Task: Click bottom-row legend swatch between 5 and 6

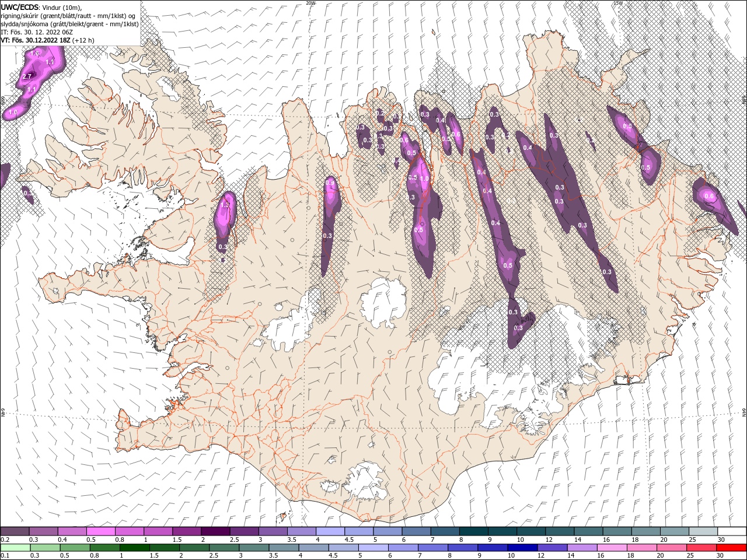Action: [x=373, y=548]
